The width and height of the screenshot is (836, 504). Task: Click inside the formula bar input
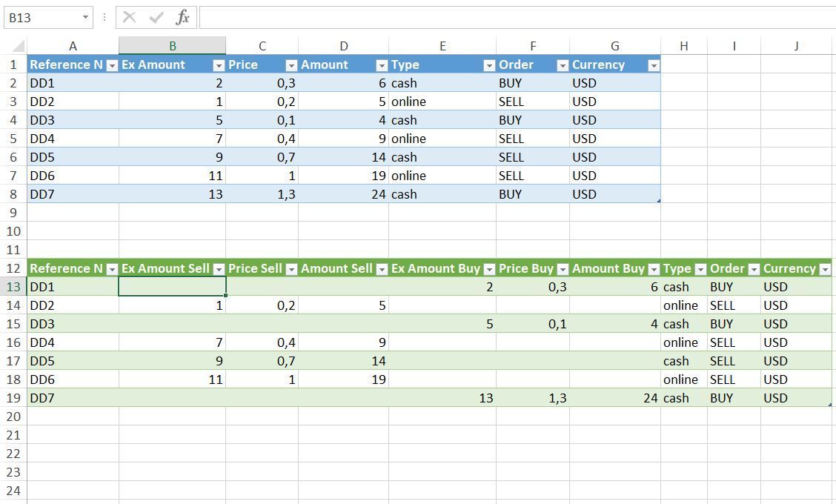click(517, 18)
